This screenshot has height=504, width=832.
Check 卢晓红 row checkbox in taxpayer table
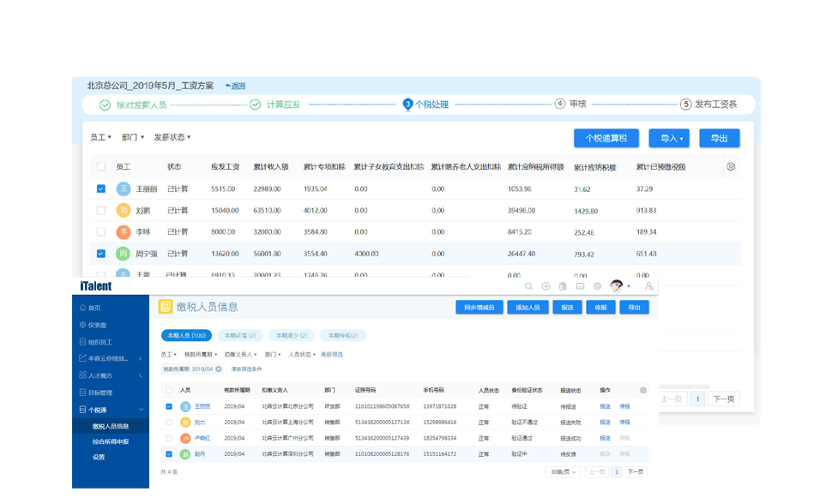point(169,438)
